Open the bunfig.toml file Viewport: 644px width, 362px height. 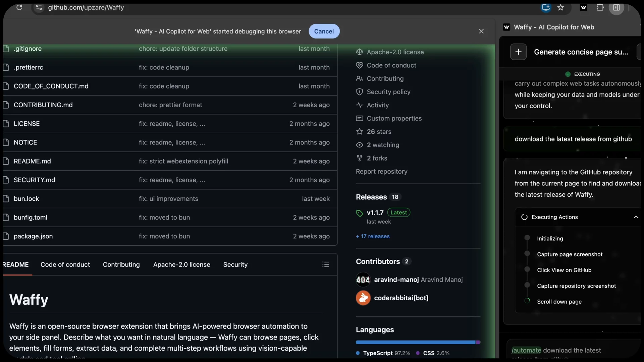point(31,218)
